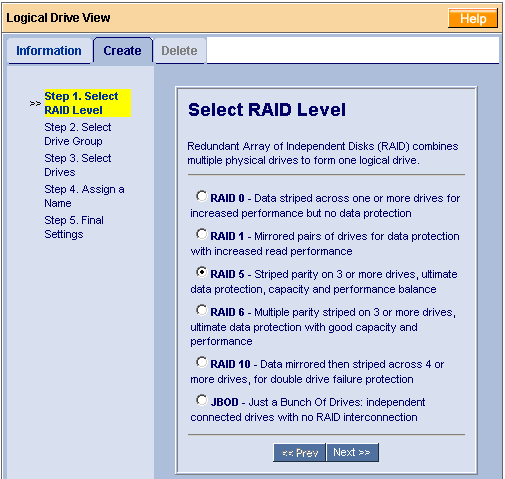
Task: Click the Select RAID Level heading
Action: (267, 110)
